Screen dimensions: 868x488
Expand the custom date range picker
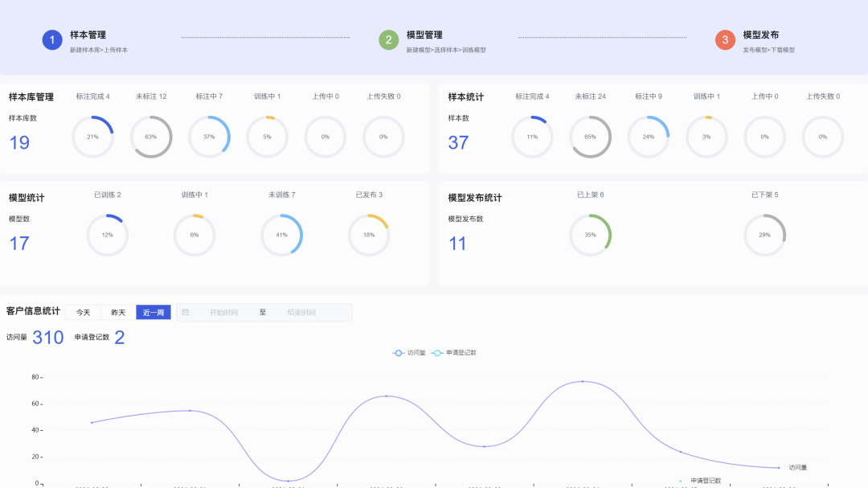[263, 312]
